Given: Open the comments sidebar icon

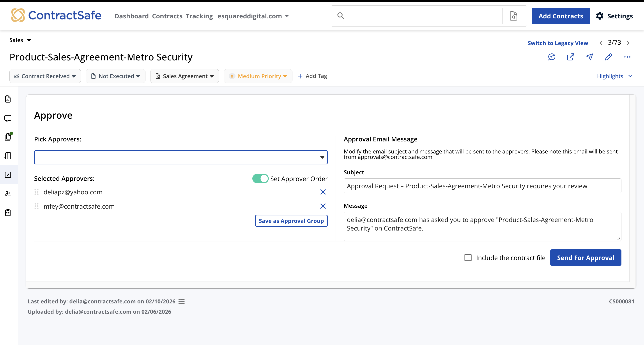Looking at the screenshot, I should (8, 118).
